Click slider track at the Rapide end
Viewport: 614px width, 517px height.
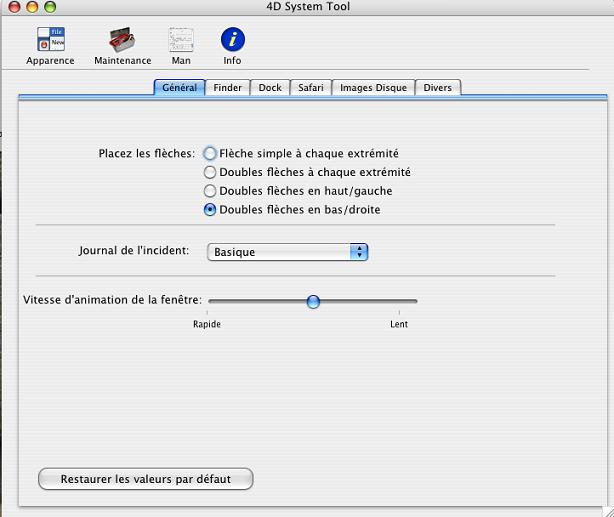210,301
